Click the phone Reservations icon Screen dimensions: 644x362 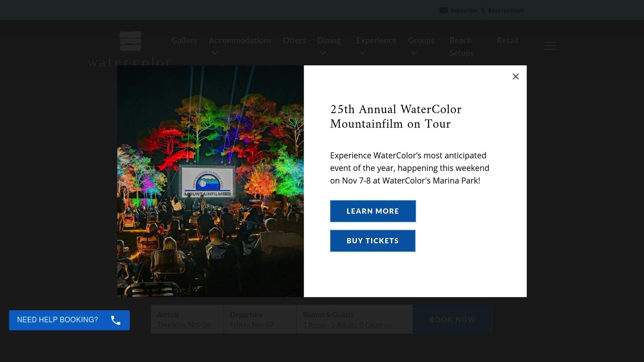483,10
